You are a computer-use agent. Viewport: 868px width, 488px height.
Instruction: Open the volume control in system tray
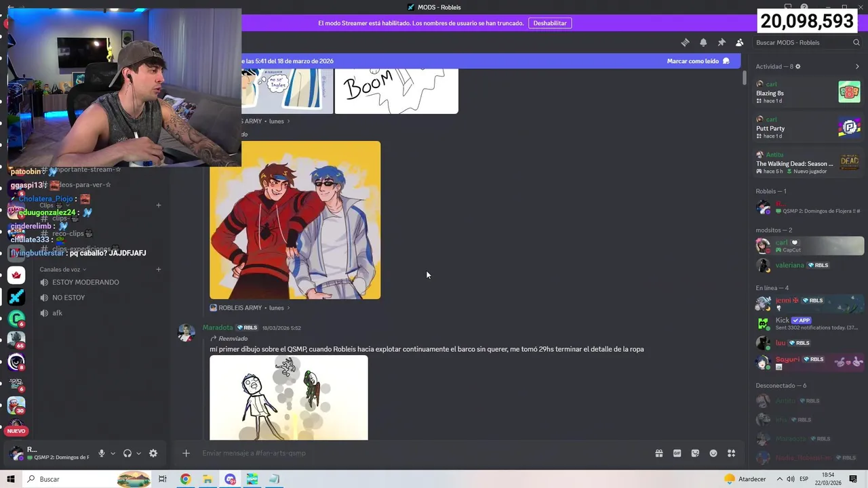click(791, 479)
